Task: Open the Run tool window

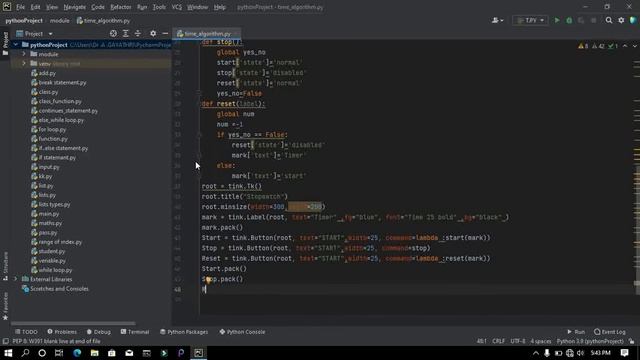Action: pos(576,332)
